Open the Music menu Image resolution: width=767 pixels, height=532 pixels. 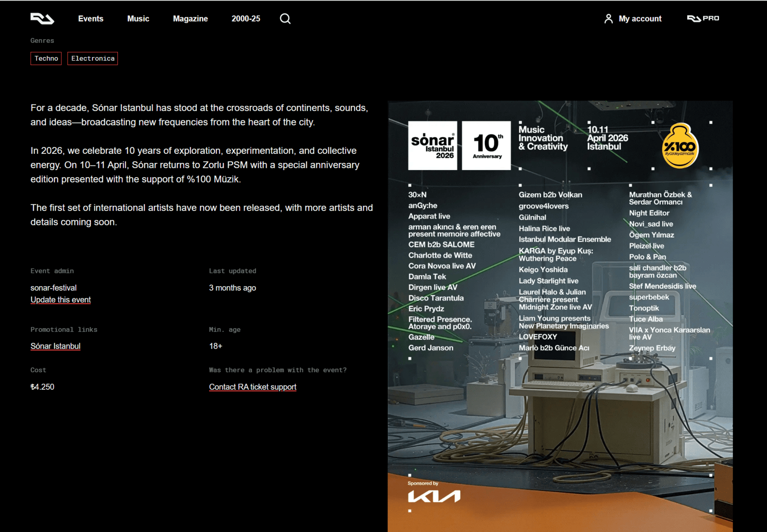coord(138,19)
